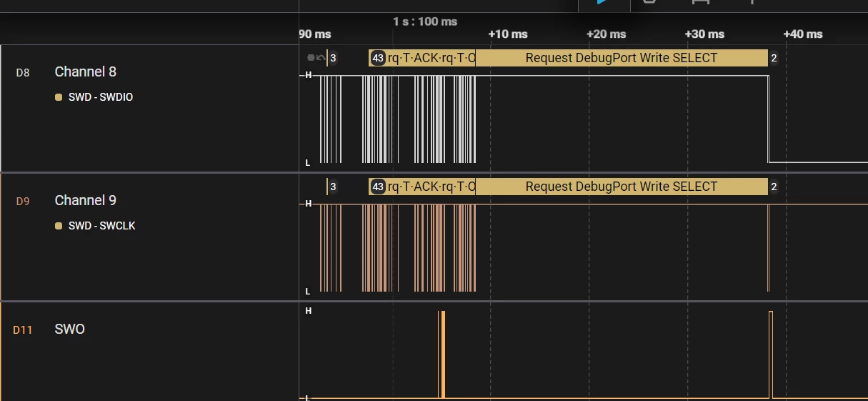Click the +30 ms ruler label
This screenshot has width=868, height=401.
tap(704, 34)
